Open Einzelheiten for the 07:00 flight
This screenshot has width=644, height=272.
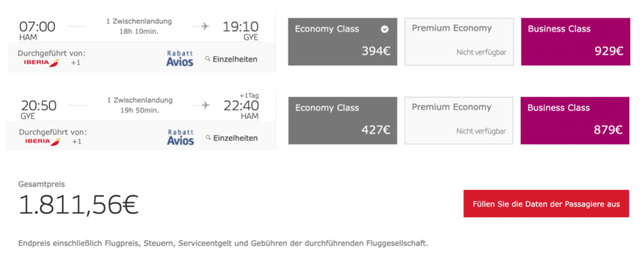[235, 59]
